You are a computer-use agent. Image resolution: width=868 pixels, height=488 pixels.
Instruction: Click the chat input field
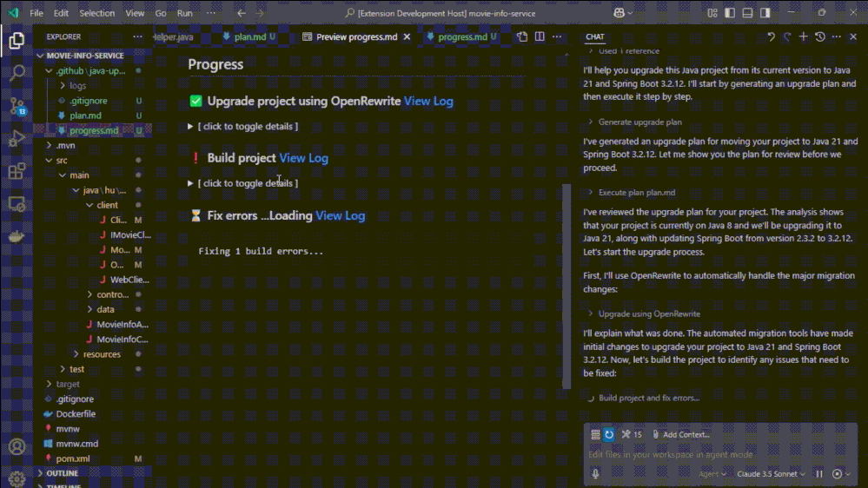coord(719,454)
